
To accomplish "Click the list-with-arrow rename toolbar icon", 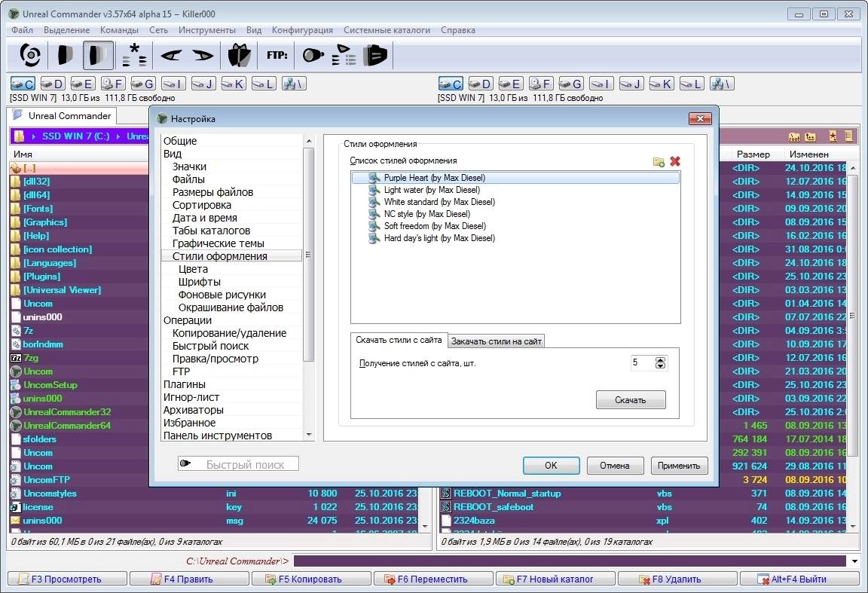I will tap(344, 55).
